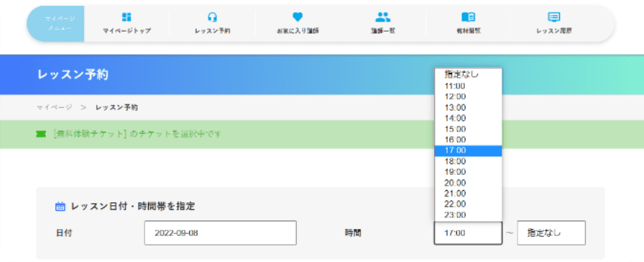644x262 pixels.
Task: Choose 13:00 in the dropdown list
Action: point(468,107)
